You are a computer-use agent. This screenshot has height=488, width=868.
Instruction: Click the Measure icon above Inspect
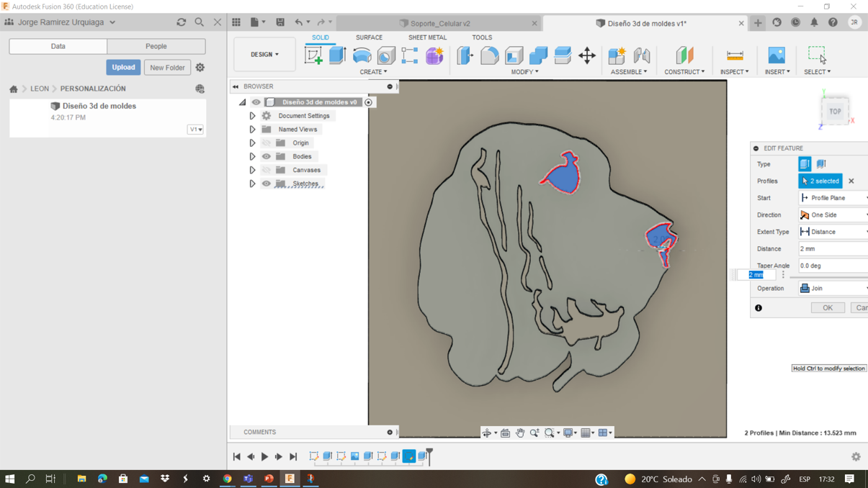pos(734,55)
